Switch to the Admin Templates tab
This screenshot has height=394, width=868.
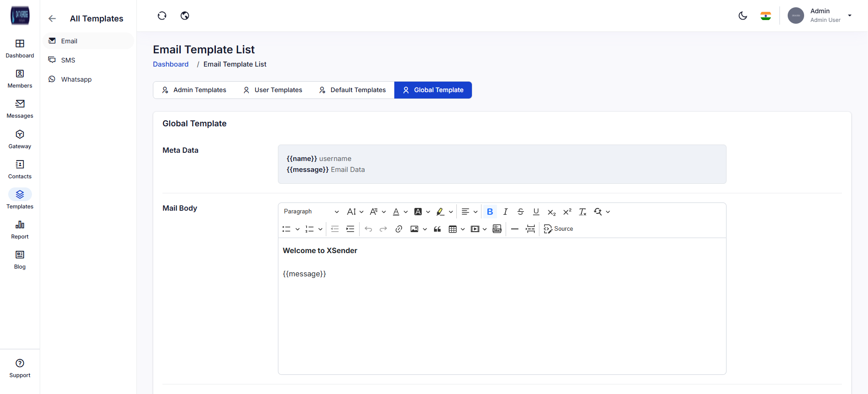(194, 90)
